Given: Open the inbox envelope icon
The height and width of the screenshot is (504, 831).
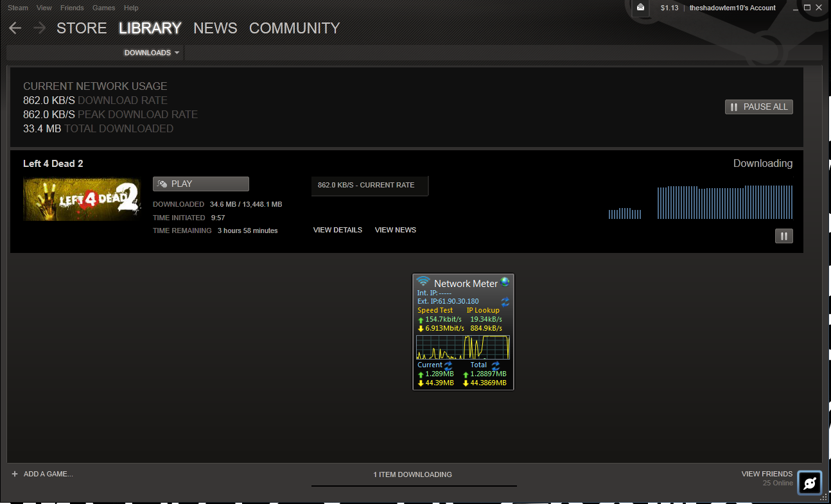Looking at the screenshot, I should (x=641, y=8).
